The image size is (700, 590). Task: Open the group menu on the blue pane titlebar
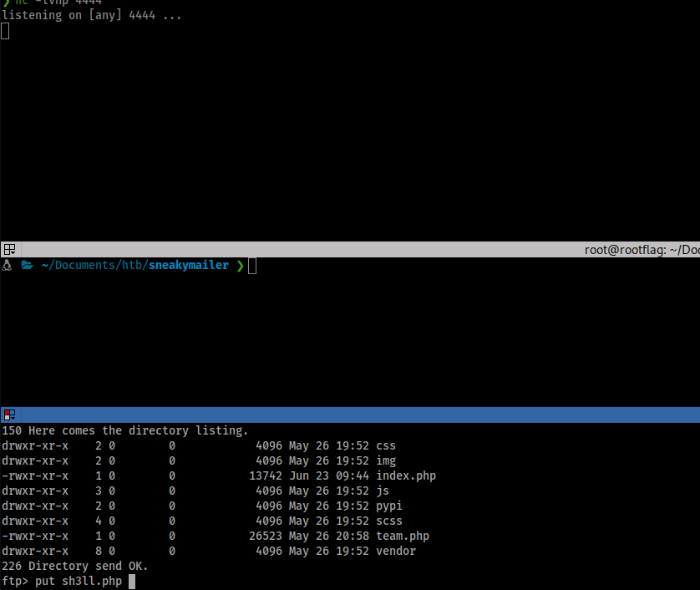pyautogui.click(x=9, y=415)
